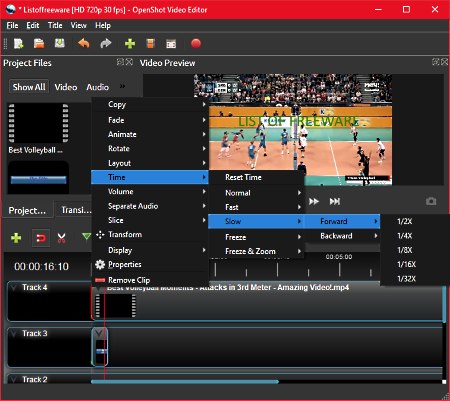
Task: Switch to the Project Files tab
Action: coord(27,210)
